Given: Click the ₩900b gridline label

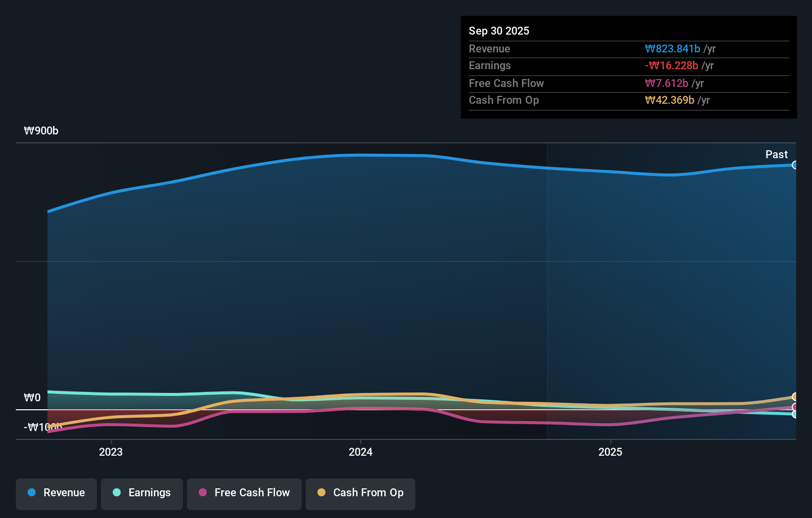Looking at the screenshot, I should point(41,130).
